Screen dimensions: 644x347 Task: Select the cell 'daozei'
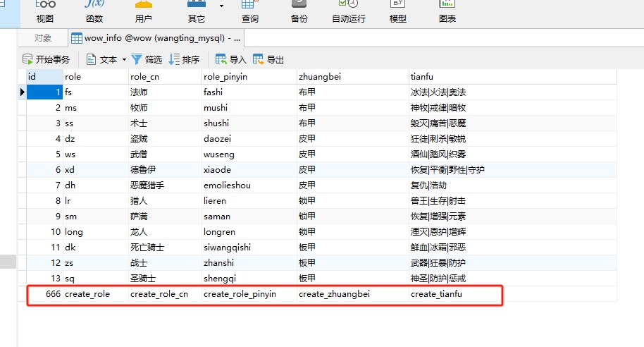pos(249,139)
